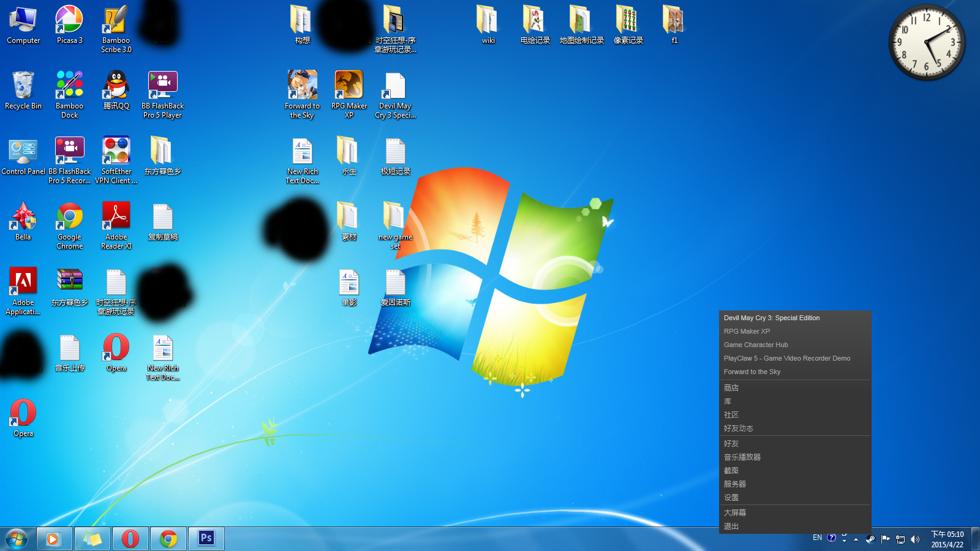Select BB FlashBack Pro 5 Recorder icon

point(69,160)
